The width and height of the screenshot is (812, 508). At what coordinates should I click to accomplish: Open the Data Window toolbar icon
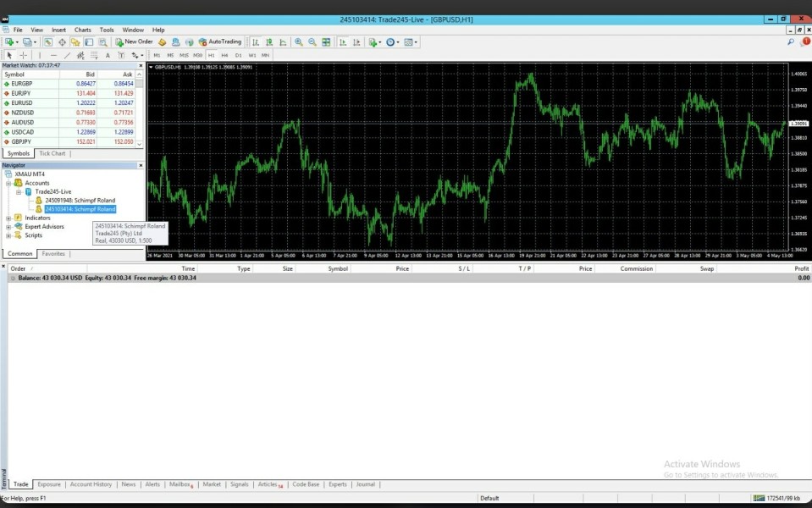[x=62, y=42]
